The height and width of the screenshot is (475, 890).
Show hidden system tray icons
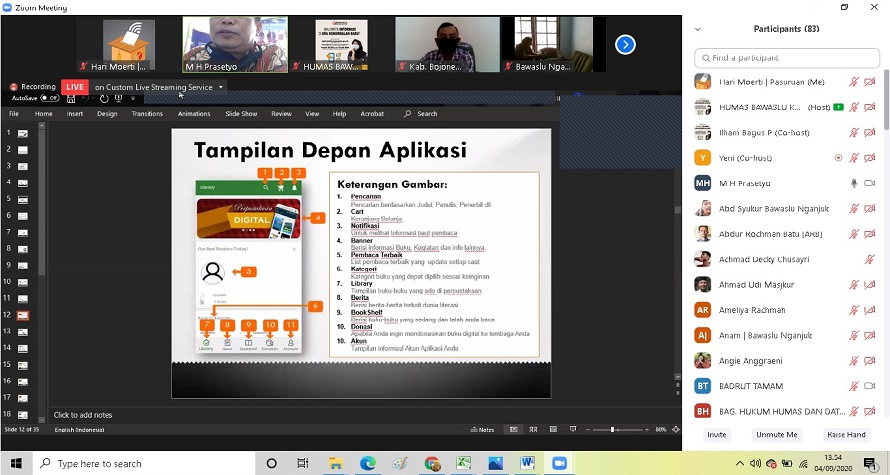coord(740,463)
